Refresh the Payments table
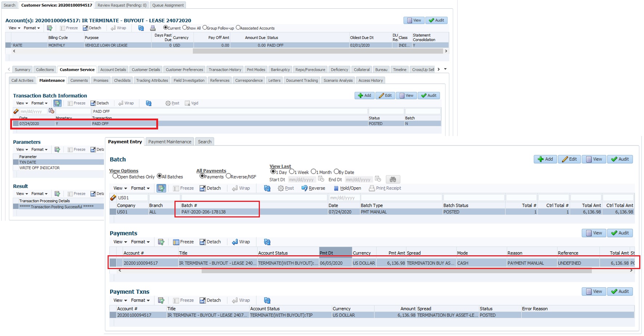The width and height of the screenshot is (644, 336). pos(267,242)
